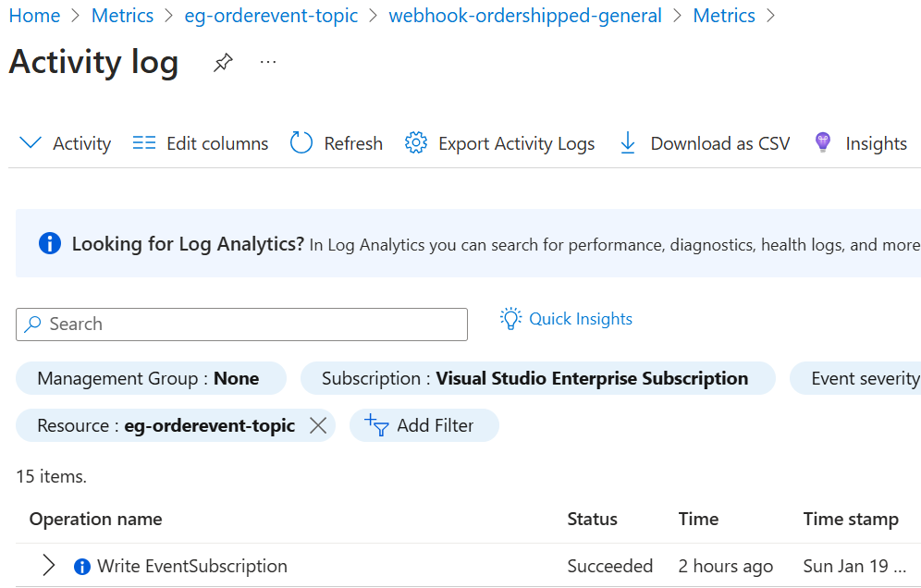Click the Download as CSV icon
This screenshot has width=921, height=588.
coord(628,142)
